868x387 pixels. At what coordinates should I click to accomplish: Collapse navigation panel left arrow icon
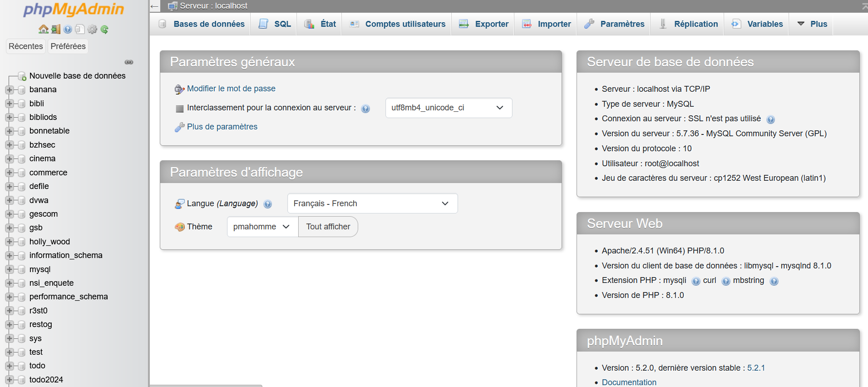click(x=154, y=6)
